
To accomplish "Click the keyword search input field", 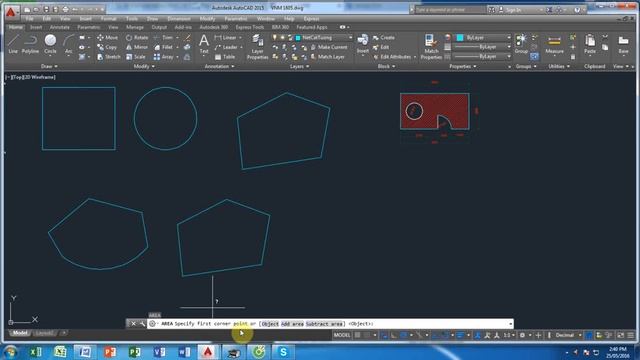I will [450, 9].
